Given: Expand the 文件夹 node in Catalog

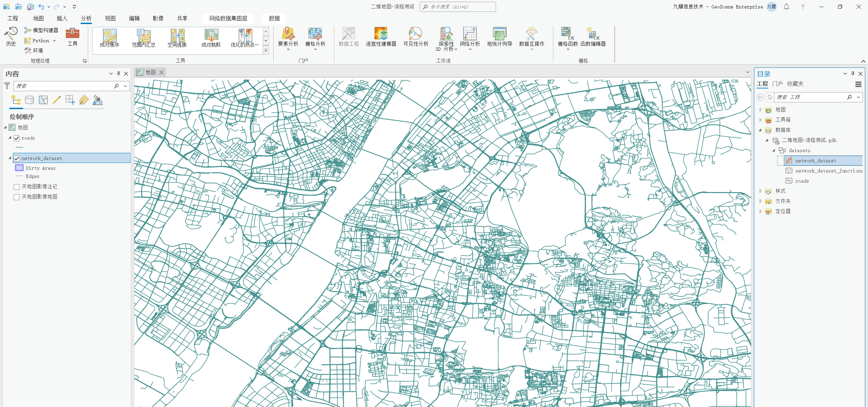Looking at the screenshot, I should coord(761,201).
